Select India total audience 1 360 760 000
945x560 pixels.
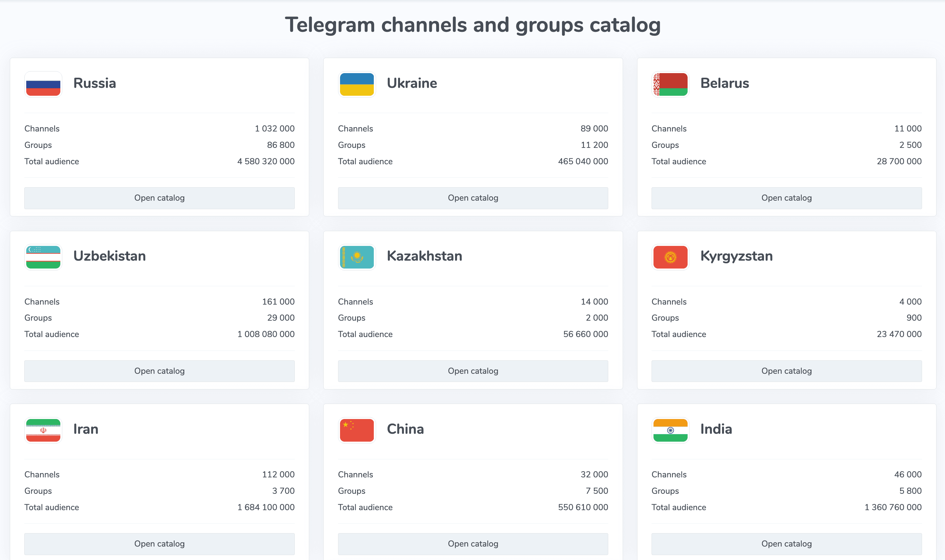893,508
